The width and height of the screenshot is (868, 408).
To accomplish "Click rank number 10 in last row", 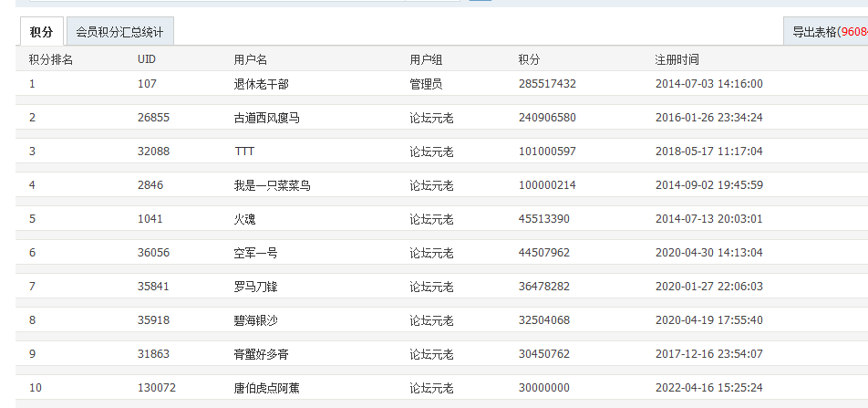I will point(36,388).
